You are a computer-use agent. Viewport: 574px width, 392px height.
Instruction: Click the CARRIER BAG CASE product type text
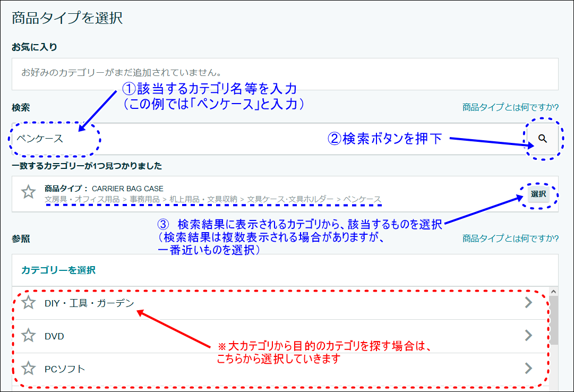coord(127,189)
